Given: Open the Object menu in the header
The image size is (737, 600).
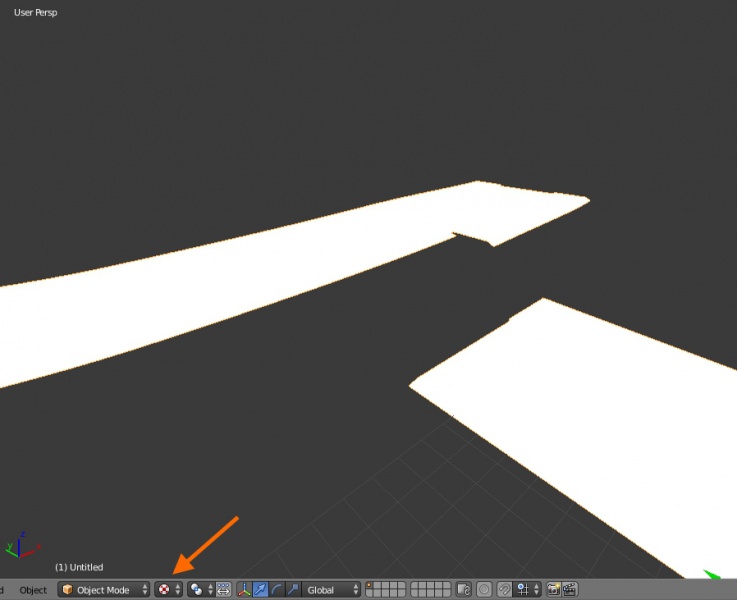Looking at the screenshot, I should coord(33,590).
